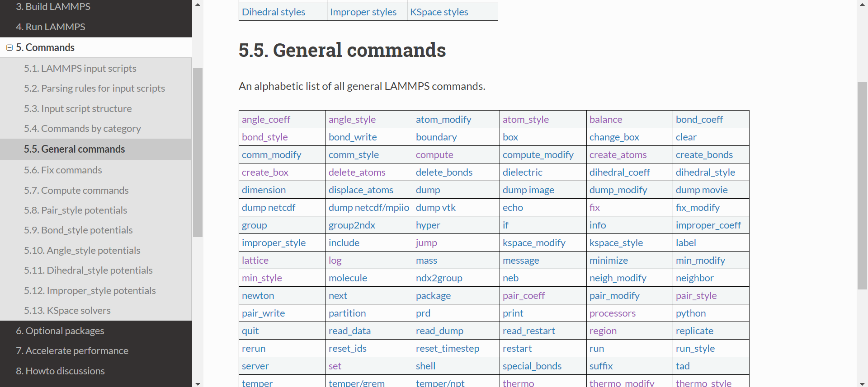This screenshot has width=868, height=387.
Task: Open 6. Optional packages in sidebar
Action: tap(60, 331)
